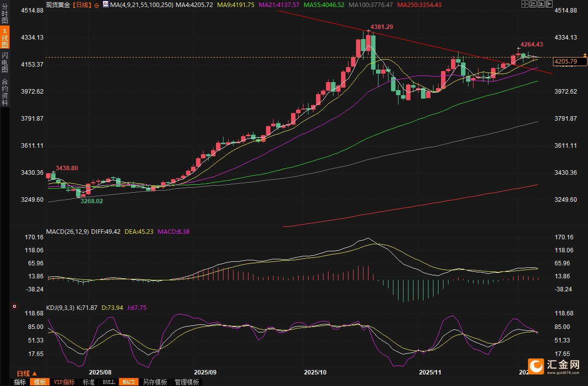Viewport: 588px width, 386px height.
Task: Click the red KDJ alert icon
Action: pyautogui.click(x=14, y=306)
